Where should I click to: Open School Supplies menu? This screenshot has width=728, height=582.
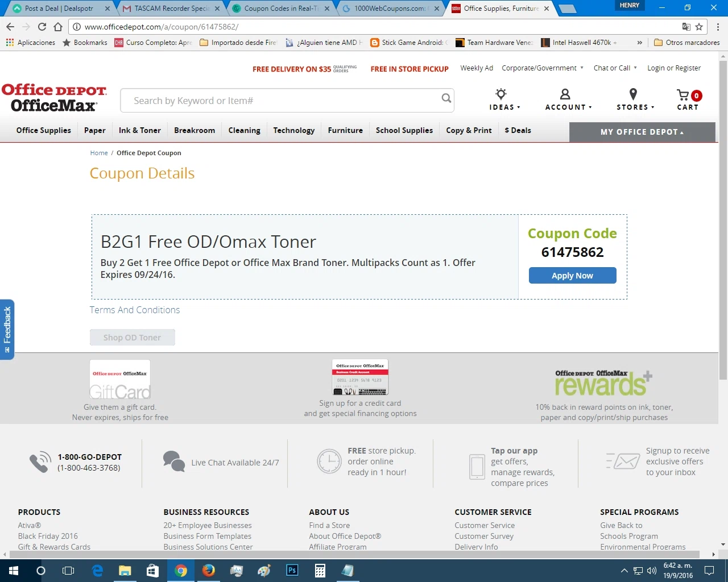[404, 131]
